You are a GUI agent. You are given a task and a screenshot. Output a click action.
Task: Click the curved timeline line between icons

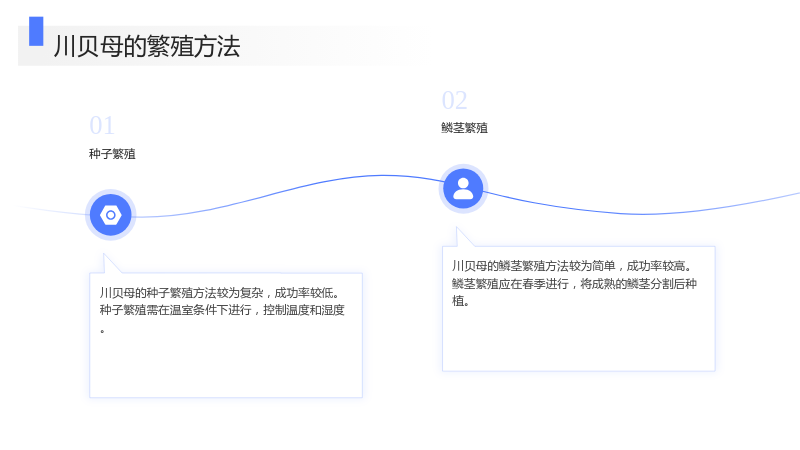(x=288, y=190)
